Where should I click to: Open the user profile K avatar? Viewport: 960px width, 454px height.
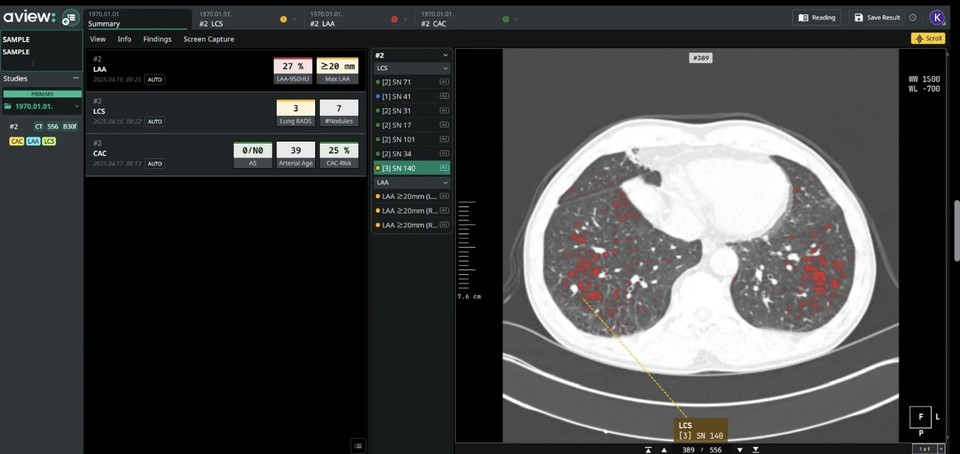click(x=937, y=17)
